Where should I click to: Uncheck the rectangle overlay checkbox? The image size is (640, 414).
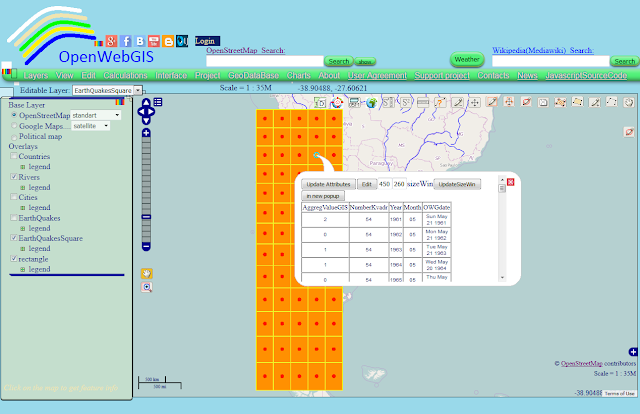click(14, 258)
